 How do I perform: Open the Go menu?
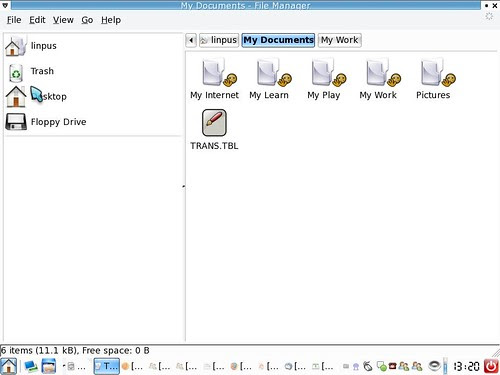tap(87, 20)
